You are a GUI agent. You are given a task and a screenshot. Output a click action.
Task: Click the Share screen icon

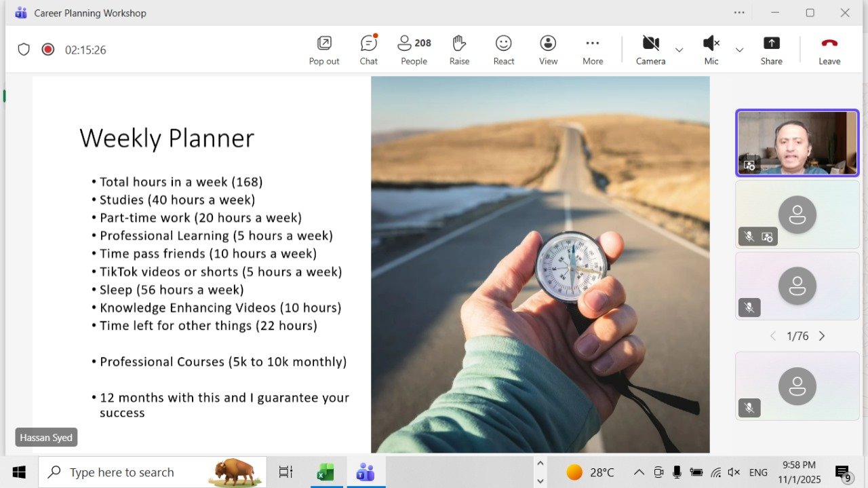click(x=771, y=50)
